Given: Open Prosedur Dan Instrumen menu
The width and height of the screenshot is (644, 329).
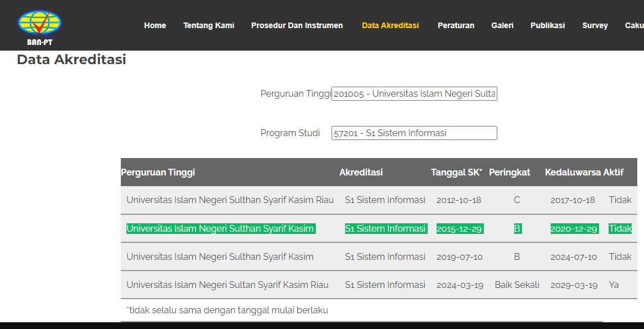Looking at the screenshot, I should [297, 25].
